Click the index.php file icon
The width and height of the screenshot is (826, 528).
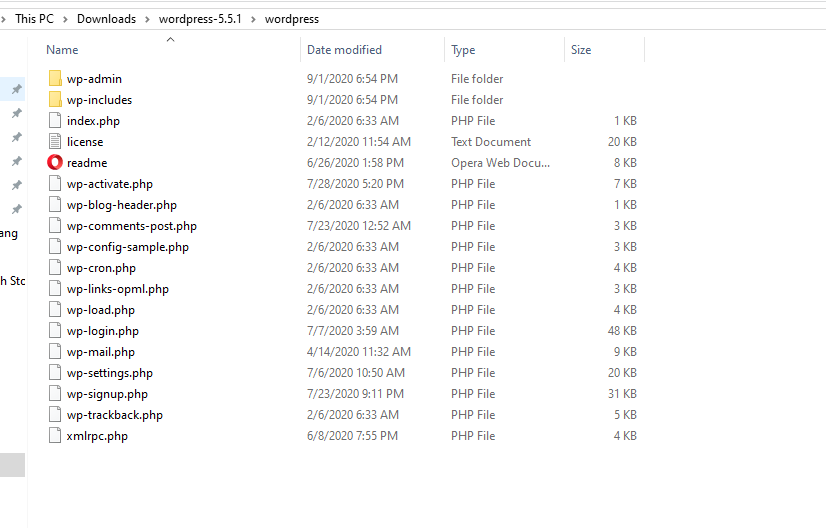[x=55, y=121]
